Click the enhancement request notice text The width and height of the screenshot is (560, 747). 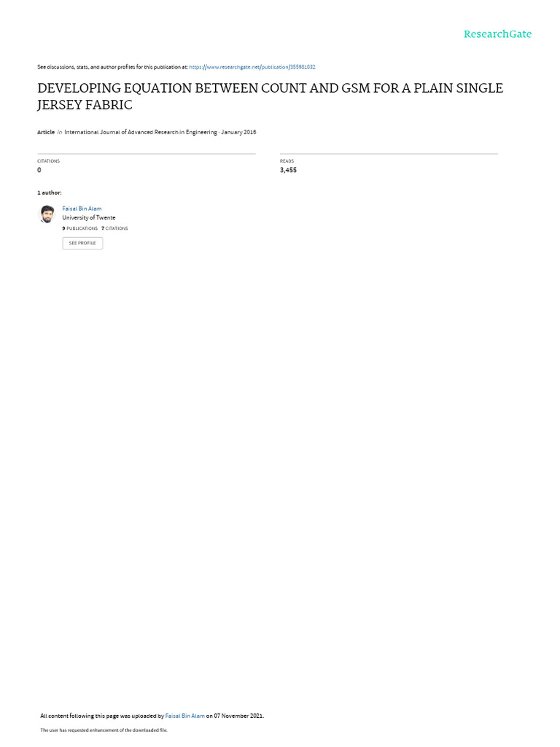104,729
